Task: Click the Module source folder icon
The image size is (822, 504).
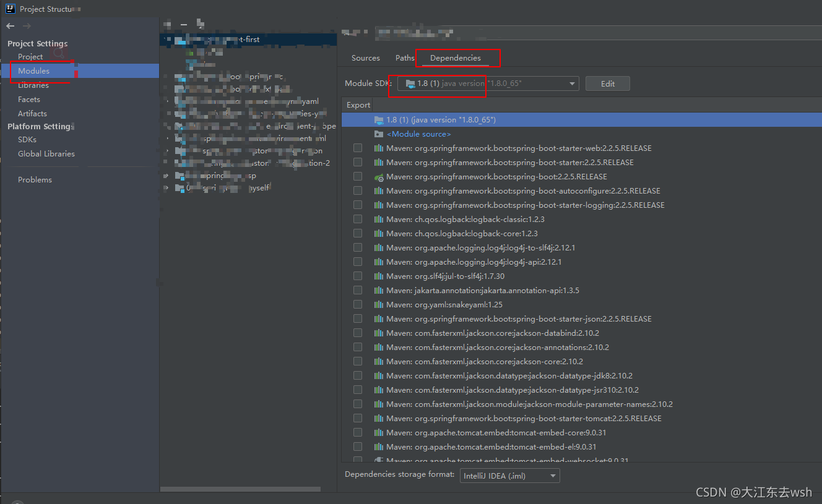Action: click(379, 134)
